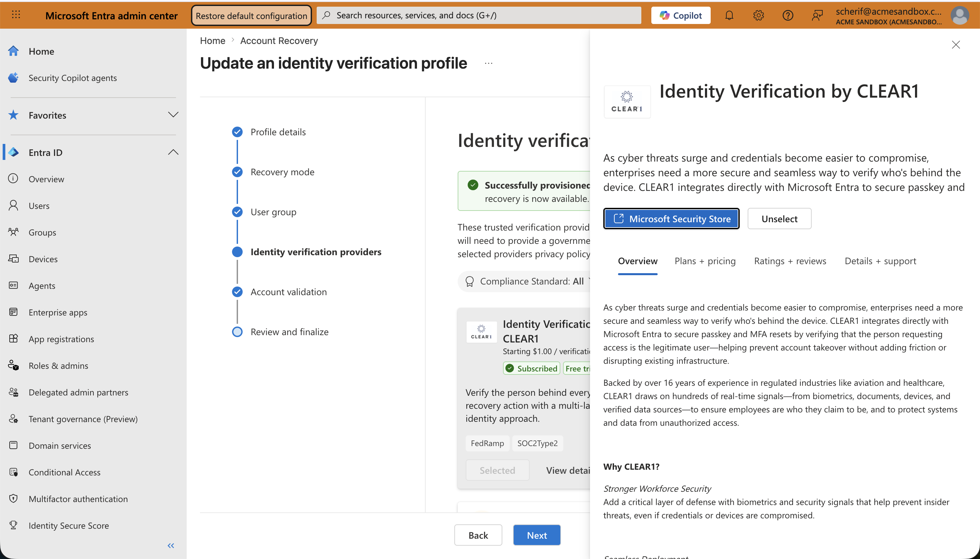
Task: Click the View details link on CLEAR1 card
Action: coord(568,470)
